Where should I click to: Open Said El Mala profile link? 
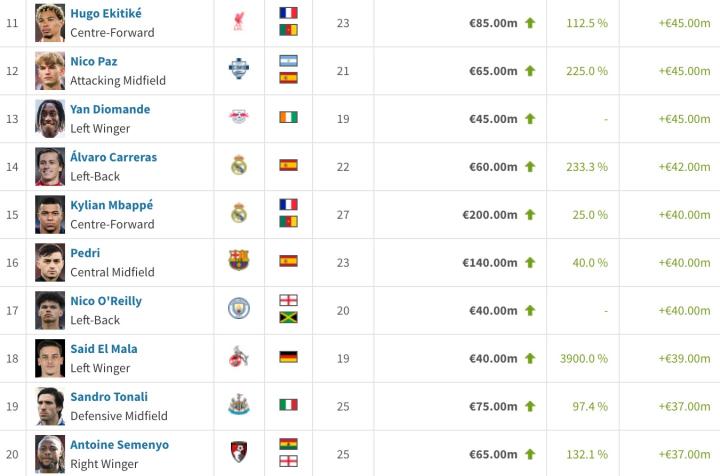pyautogui.click(x=104, y=349)
